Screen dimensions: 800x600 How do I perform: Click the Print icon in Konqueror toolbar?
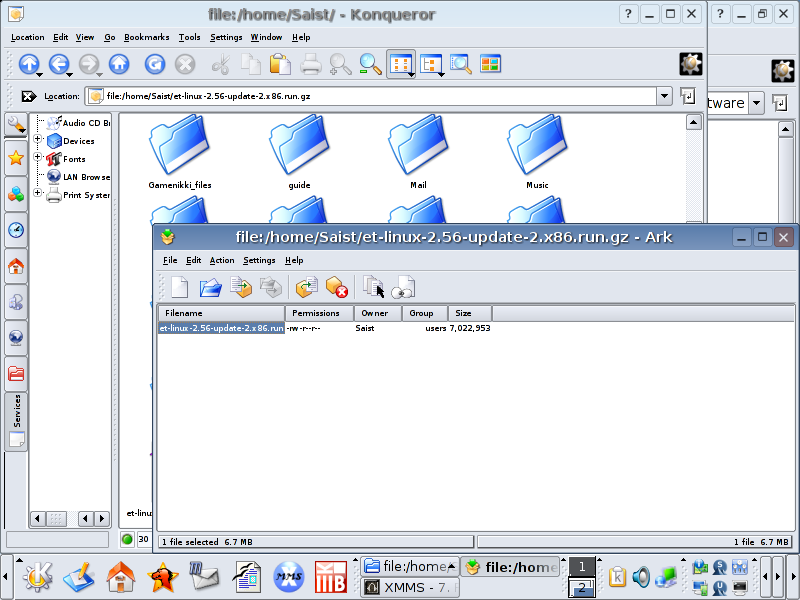coord(311,65)
